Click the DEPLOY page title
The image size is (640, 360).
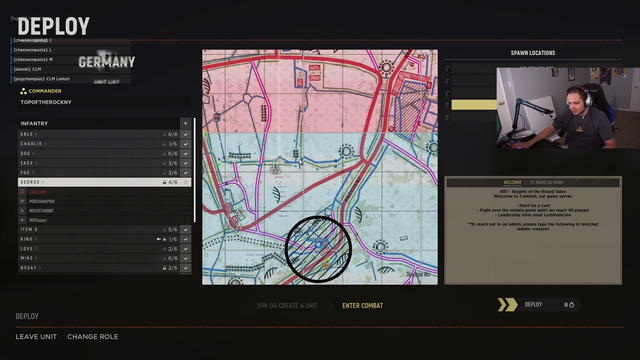[53, 26]
